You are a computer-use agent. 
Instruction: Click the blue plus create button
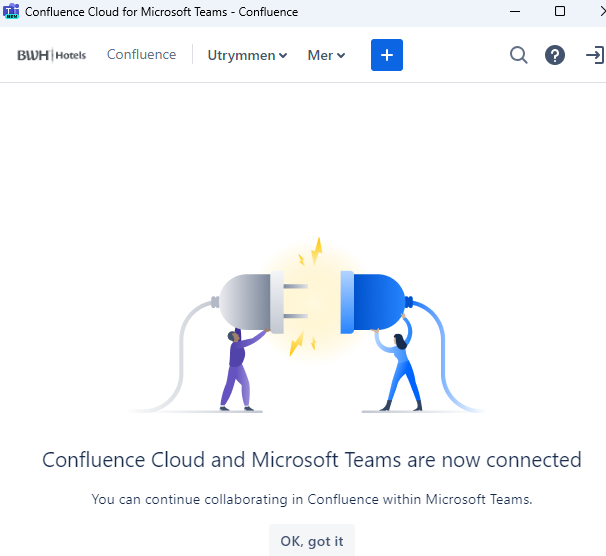click(x=387, y=55)
